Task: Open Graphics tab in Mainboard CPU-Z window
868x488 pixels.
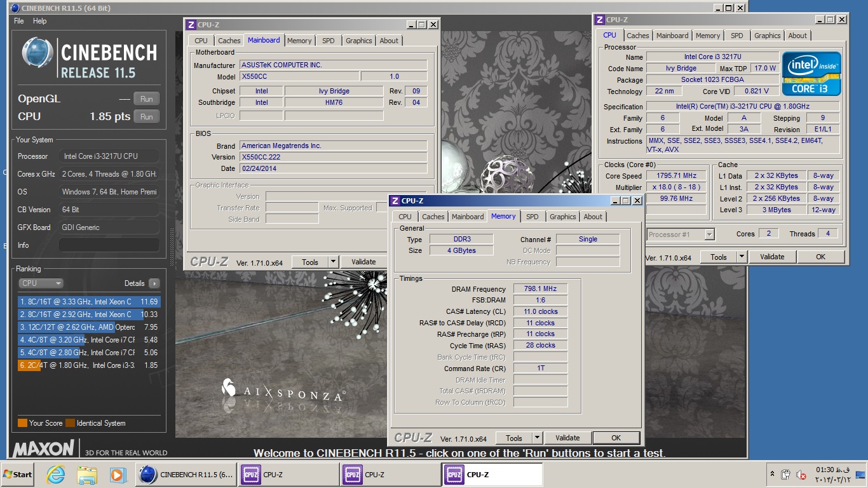Action: [359, 41]
